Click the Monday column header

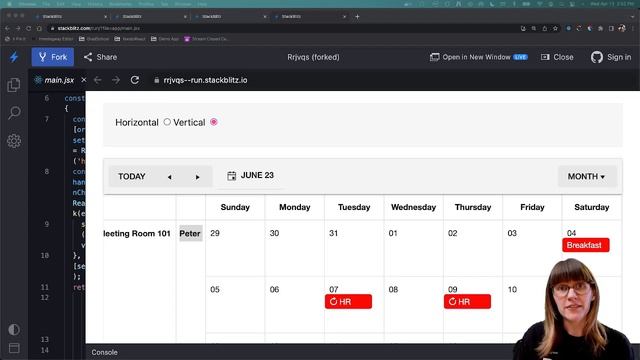[295, 207]
